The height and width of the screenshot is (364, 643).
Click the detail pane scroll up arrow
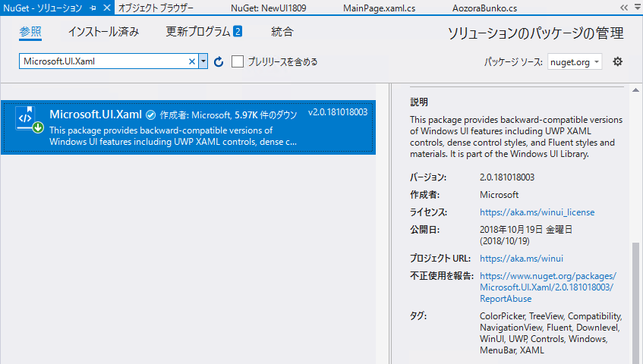[635, 90]
